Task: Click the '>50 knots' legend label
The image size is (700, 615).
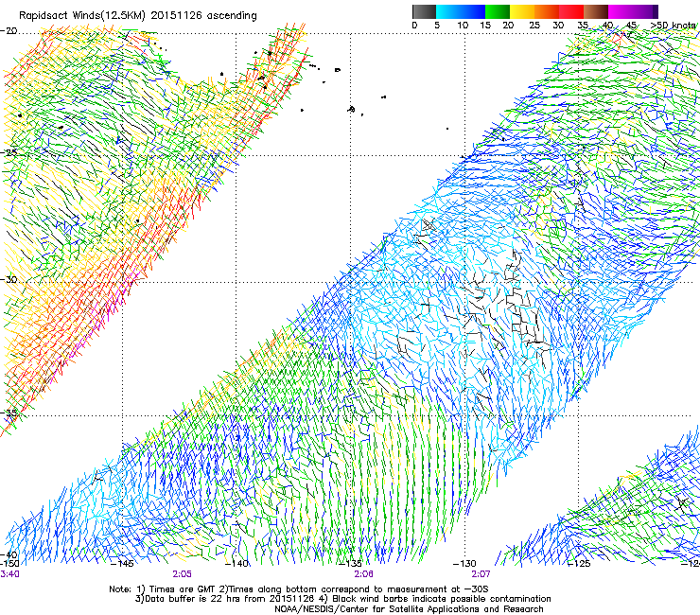Action: (x=673, y=25)
